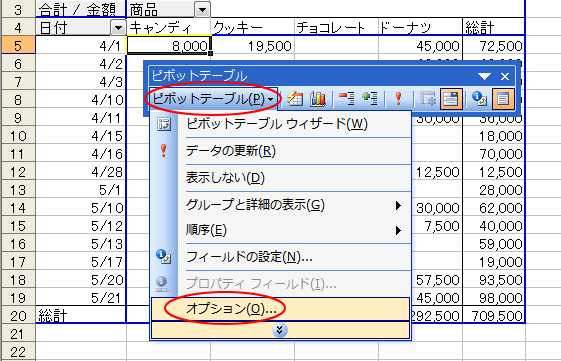Click the Show Detail toolbar icon
Image resolution: width=561 pixels, height=361 pixels.
(369, 98)
